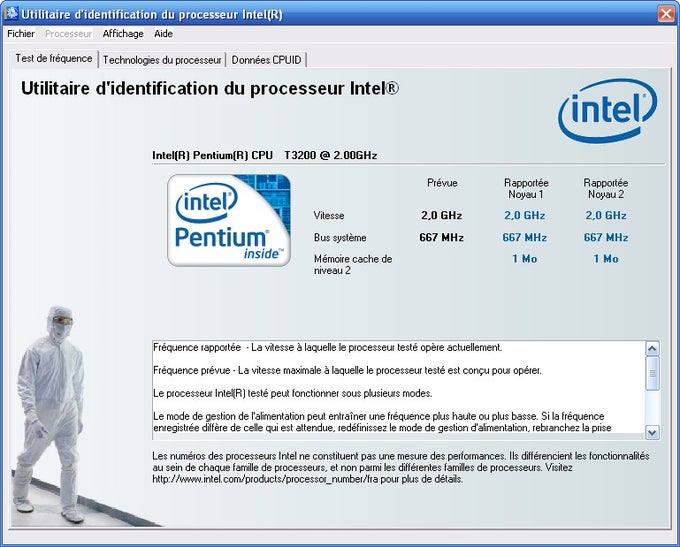
Task: Click the expected speed 2,0 GHz value
Action: coord(441,215)
